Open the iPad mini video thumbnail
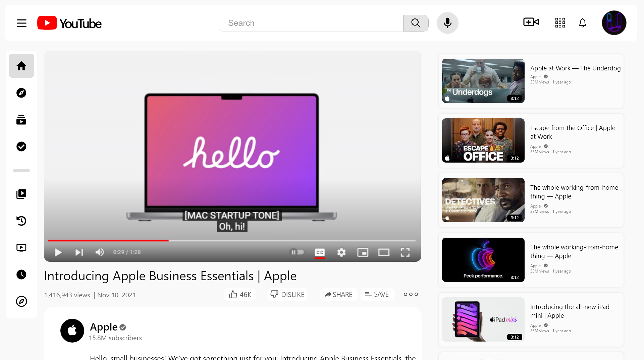Screen dimensions: 644x360 483,319
